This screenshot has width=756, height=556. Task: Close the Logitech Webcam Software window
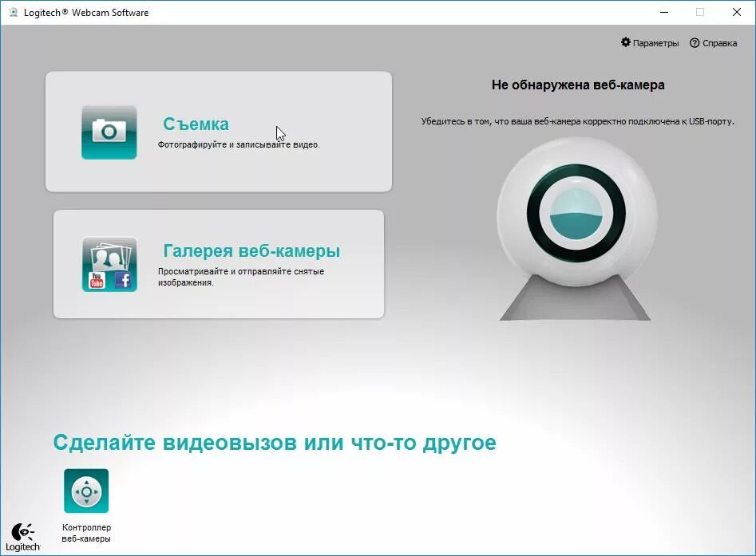(737, 12)
